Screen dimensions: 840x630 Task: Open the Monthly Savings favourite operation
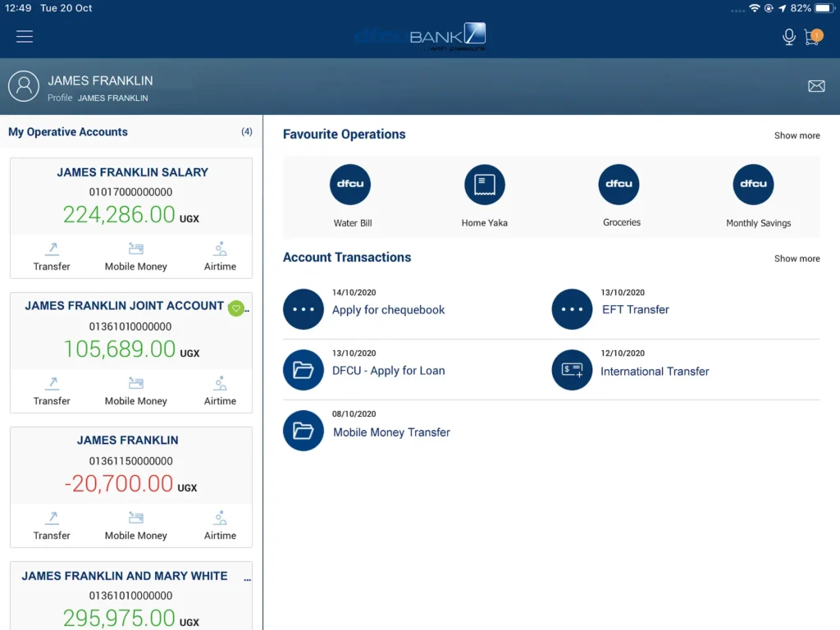(x=753, y=185)
